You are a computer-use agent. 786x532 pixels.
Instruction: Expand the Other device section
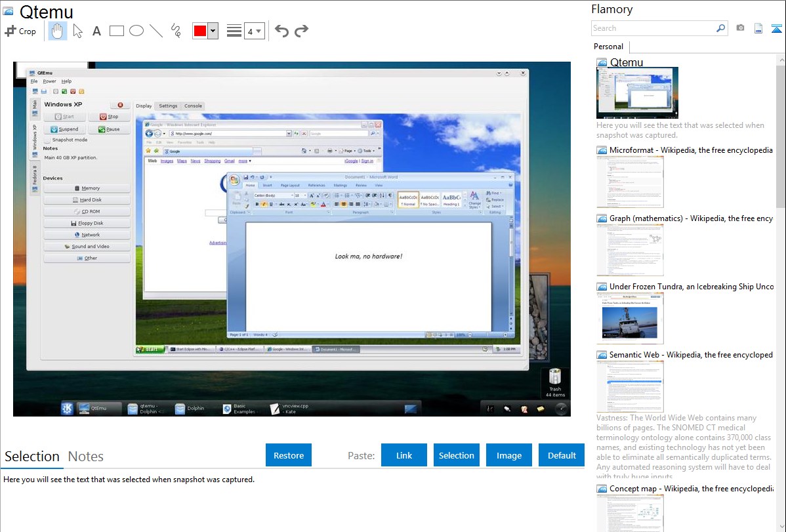[87, 258]
